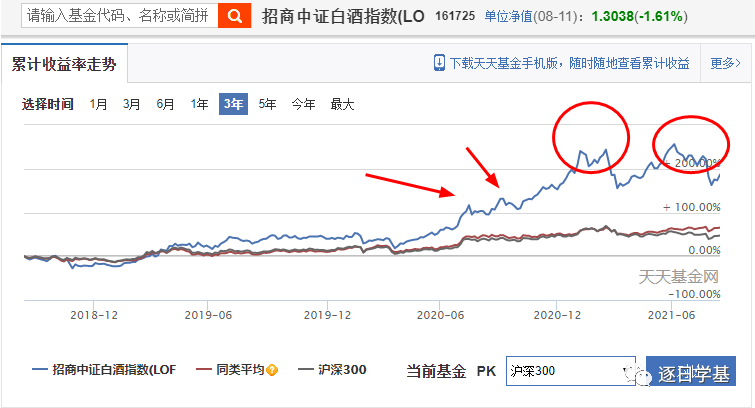Screen dimensions: 755x408
Task: Click the -100.00% axis value
Action: (694, 294)
